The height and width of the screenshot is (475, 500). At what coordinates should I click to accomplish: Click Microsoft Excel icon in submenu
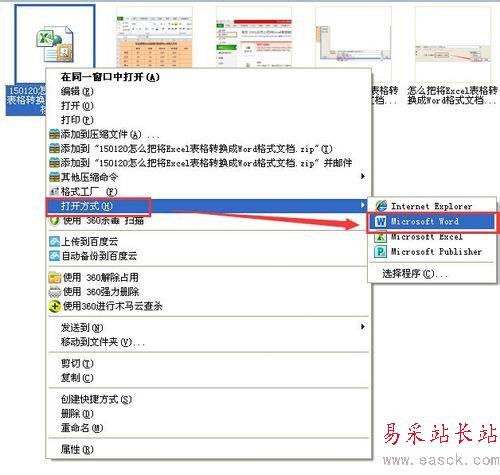[380, 237]
